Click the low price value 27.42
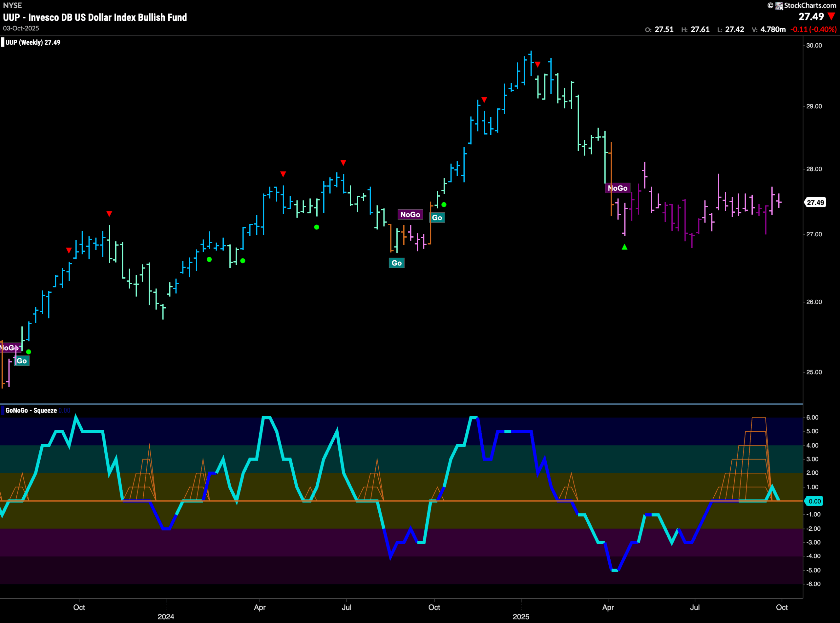This screenshot has height=623, width=840. (x=734, y=30)
